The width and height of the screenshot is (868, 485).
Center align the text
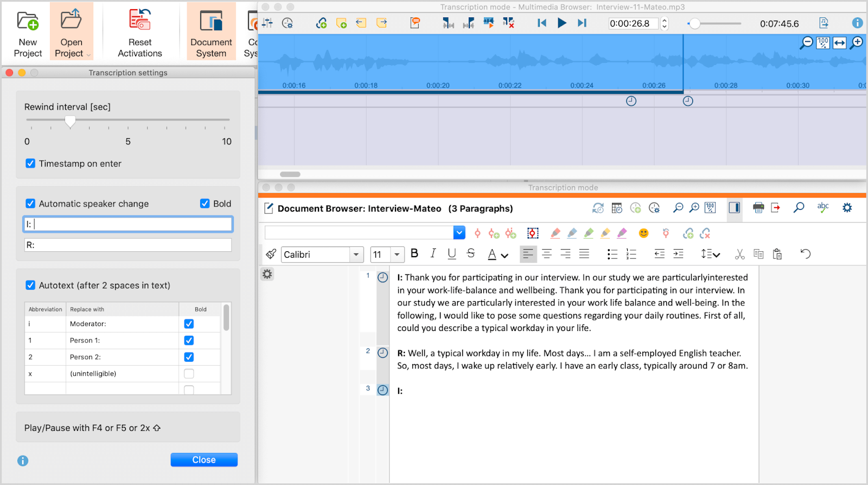pos(547,254)
